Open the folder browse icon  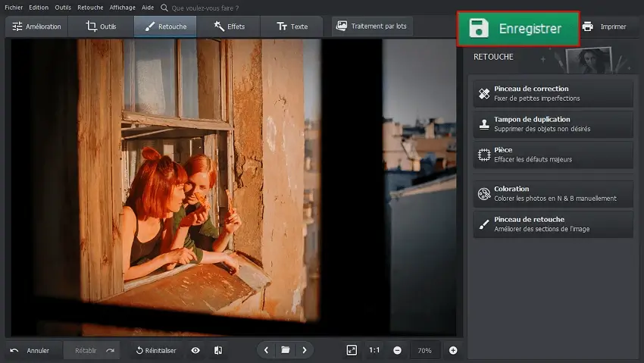[286, 350]
